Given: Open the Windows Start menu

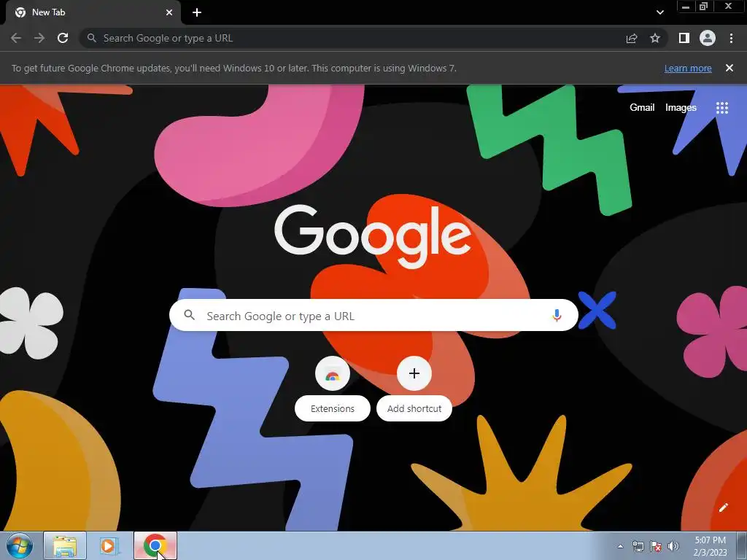Looking at the screenshot, I should (x=20, y=545).
